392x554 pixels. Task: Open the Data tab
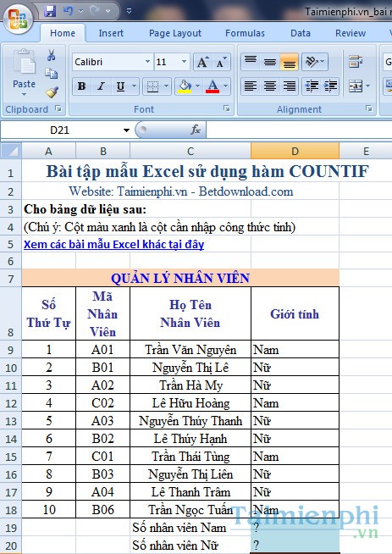pos(301,33)
